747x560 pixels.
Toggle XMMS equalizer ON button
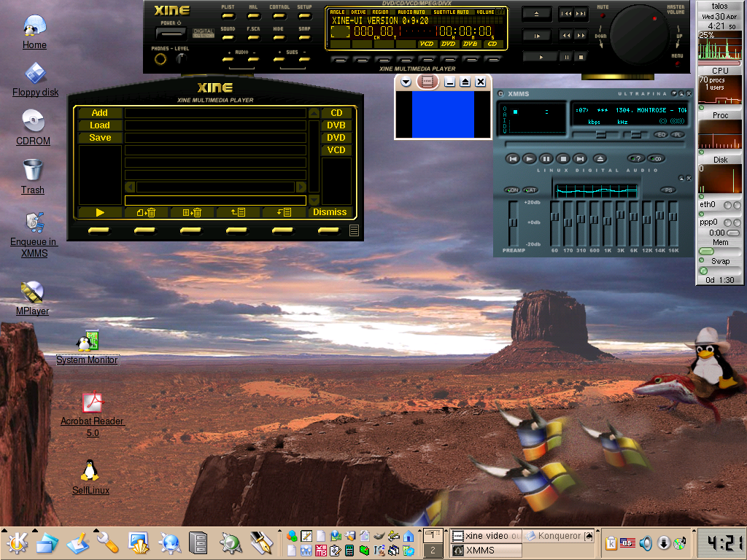512,190
